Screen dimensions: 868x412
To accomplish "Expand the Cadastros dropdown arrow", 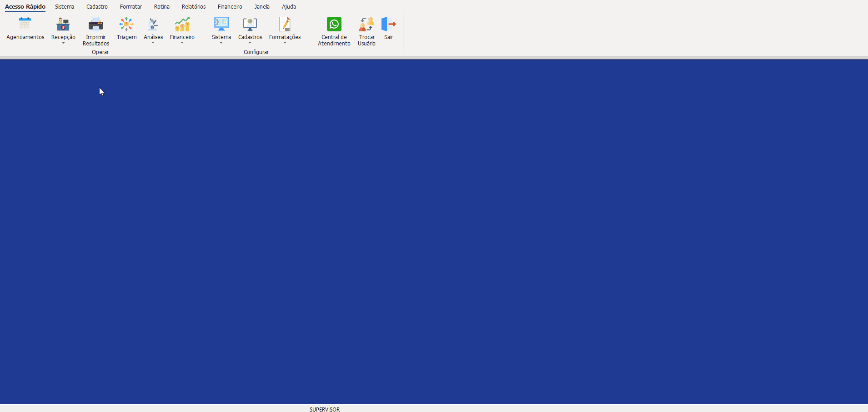I will tap(250, 44).
